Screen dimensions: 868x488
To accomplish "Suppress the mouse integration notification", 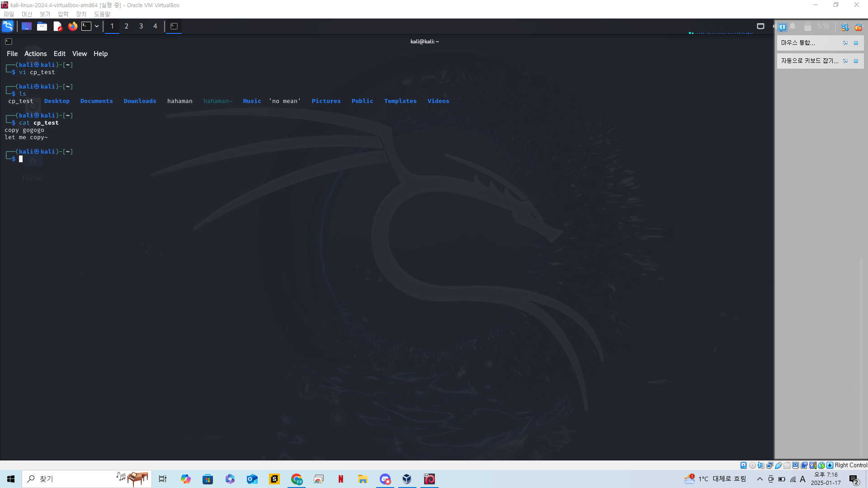I will (x=845, y=43).
